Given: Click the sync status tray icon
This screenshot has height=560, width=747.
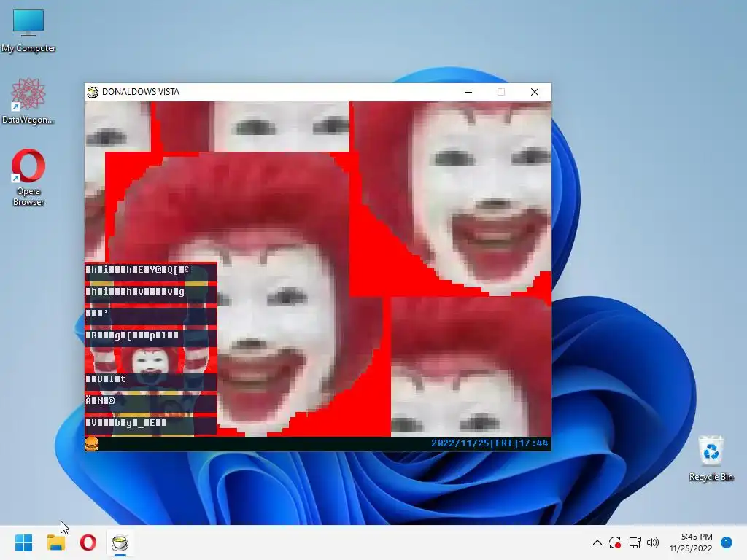Looking at the screenshot, I should point(615,542).
